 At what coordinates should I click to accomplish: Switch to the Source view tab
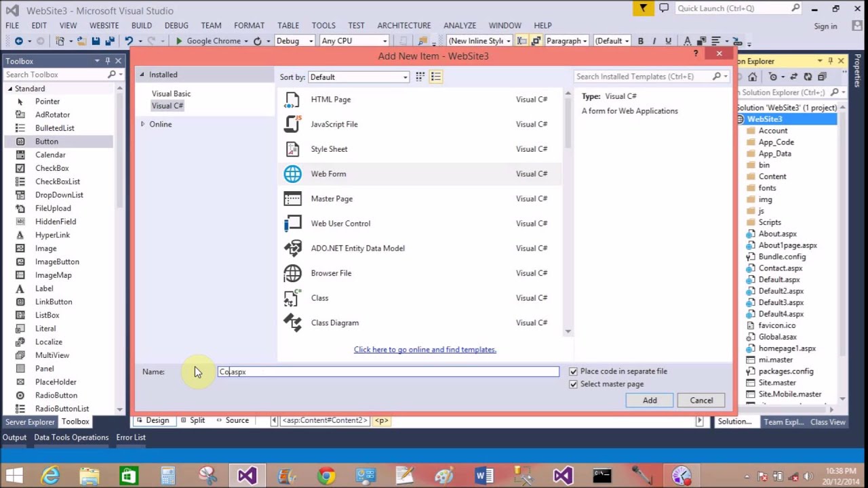(232, 420)
